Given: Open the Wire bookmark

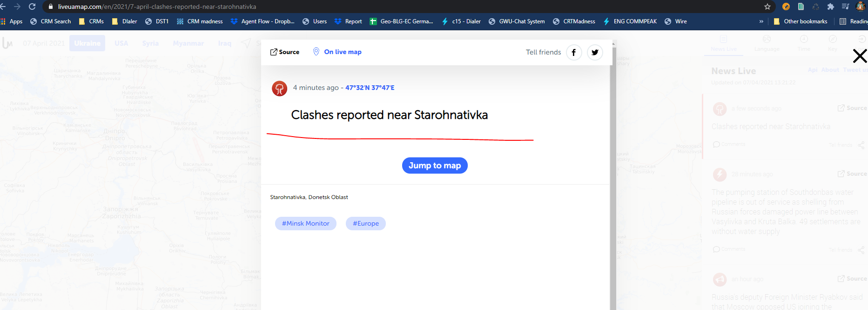Looking at the screenshot, I should coord(676,21).
